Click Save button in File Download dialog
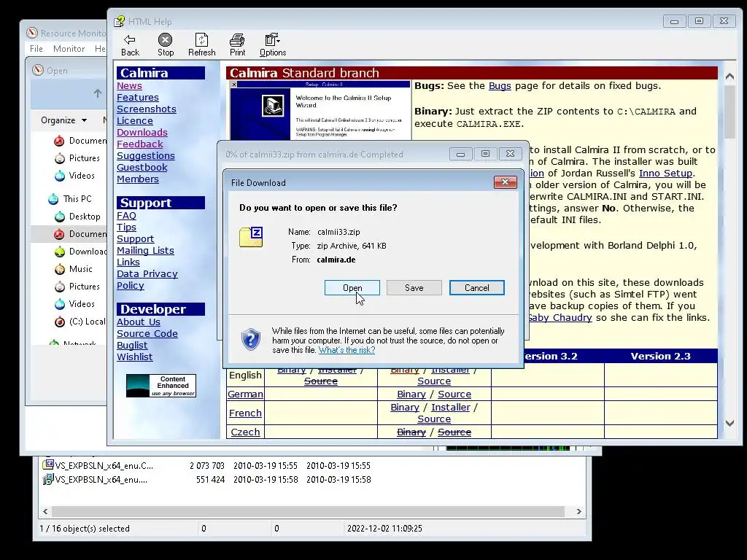This screenshot has height=560, width=747. tap(414, 287)
